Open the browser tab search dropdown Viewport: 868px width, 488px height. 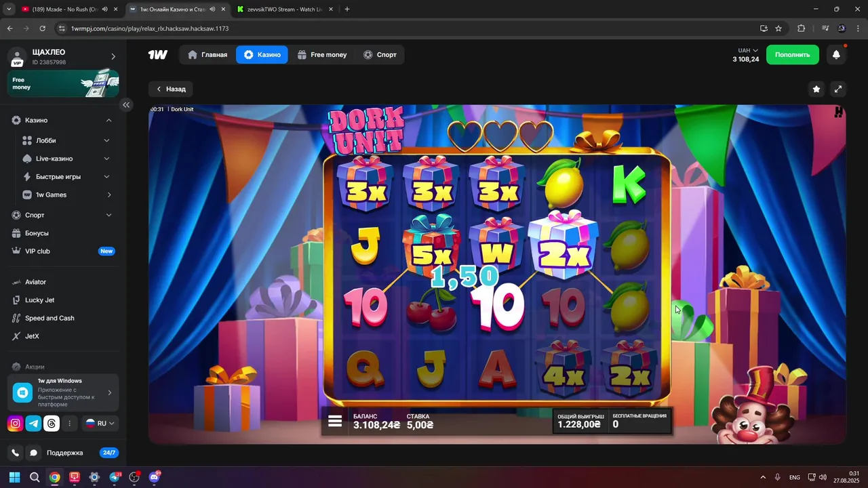[9, 9]
